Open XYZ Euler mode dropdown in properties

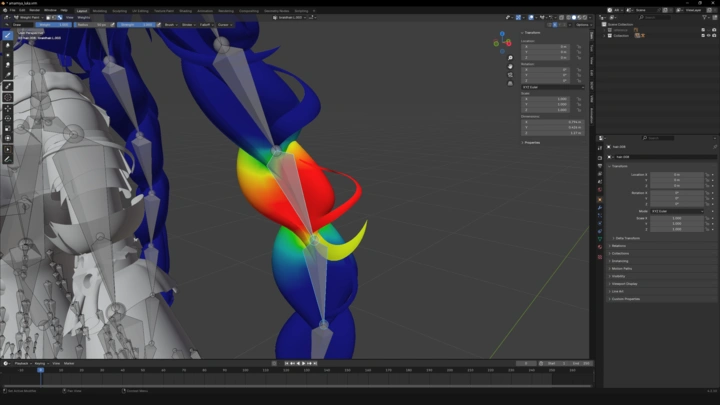(677, 211)
